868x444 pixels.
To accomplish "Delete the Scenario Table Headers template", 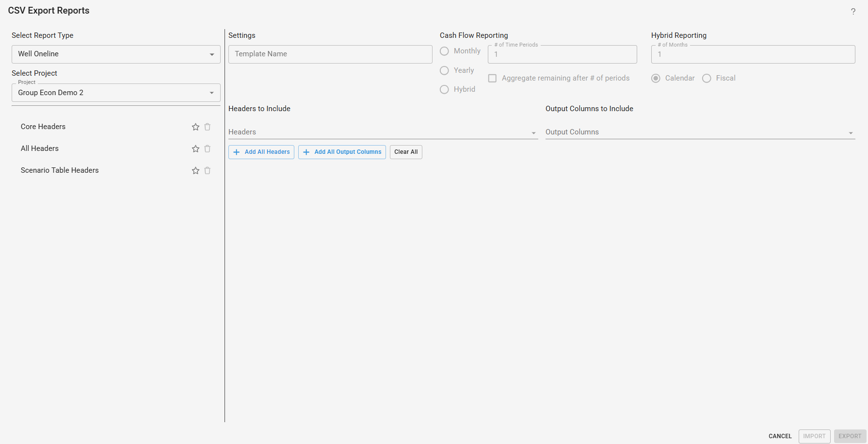I will click(208, 171).
